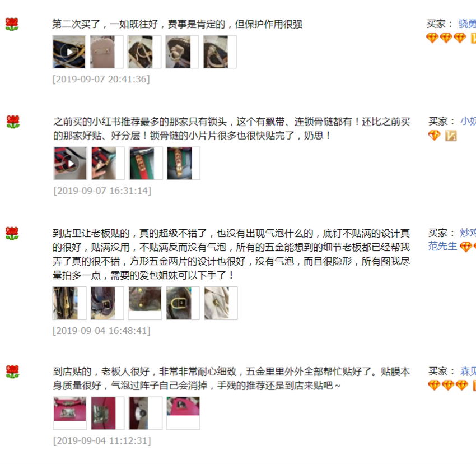Screen dimensions: 476x464
Task: View the gold buckle photo in the third review
Action: pos(183,303)
